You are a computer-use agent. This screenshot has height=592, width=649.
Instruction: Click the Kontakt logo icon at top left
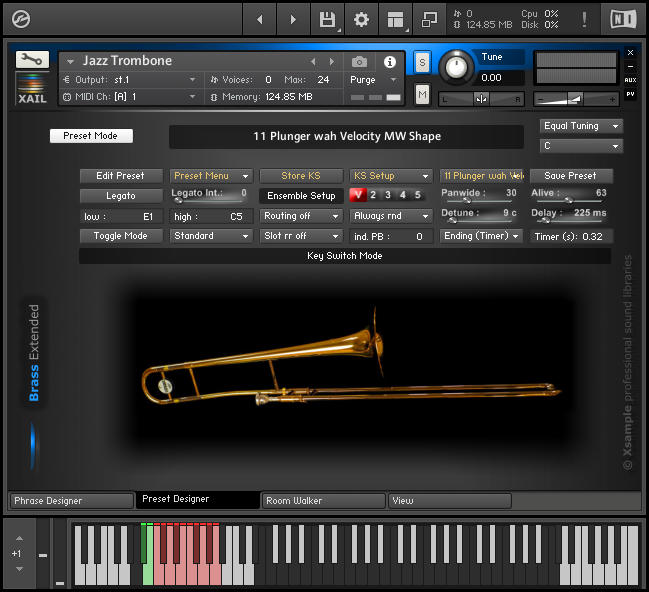[x=21, y=19]
